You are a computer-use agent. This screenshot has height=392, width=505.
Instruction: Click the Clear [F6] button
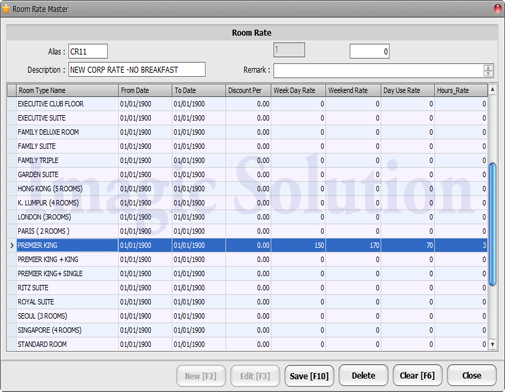pos(417,376)
